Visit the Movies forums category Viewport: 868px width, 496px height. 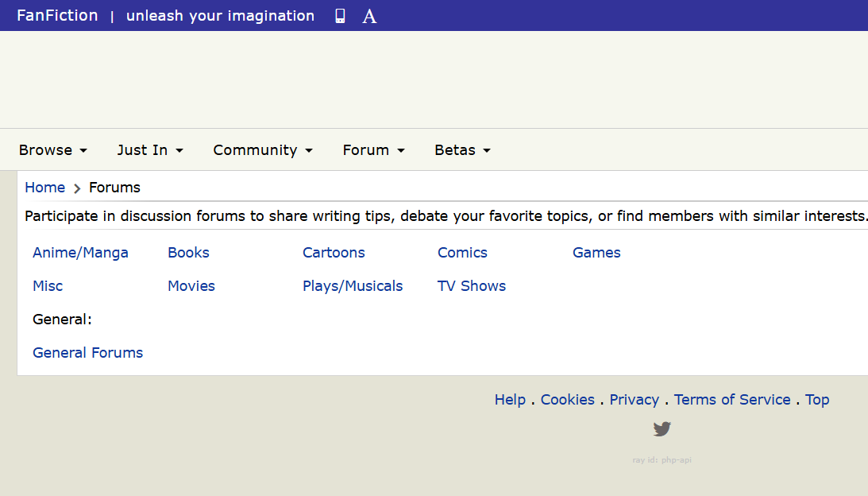191,286
